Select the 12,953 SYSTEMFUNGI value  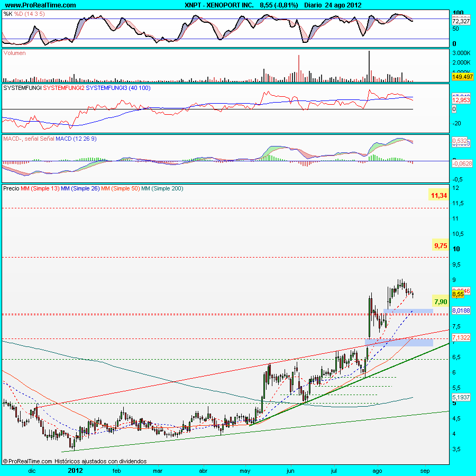(461, 100)
